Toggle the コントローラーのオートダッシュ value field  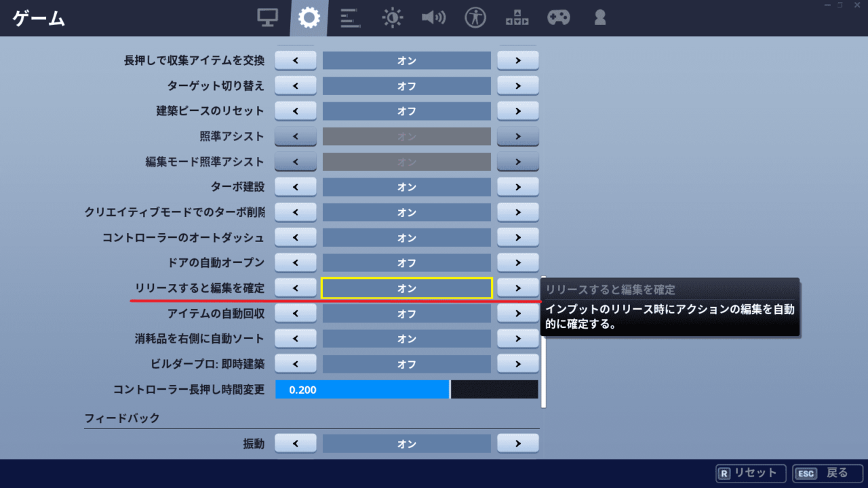(407, 237)
